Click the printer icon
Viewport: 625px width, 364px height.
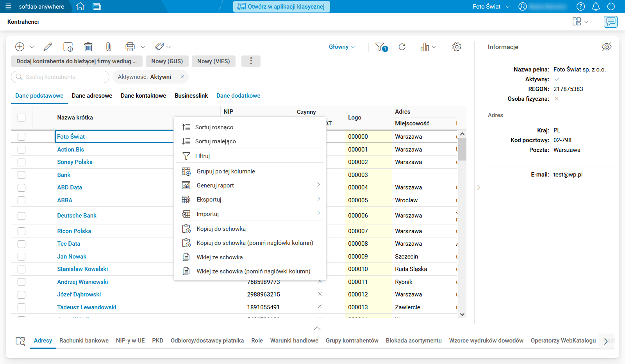(130, 47)
